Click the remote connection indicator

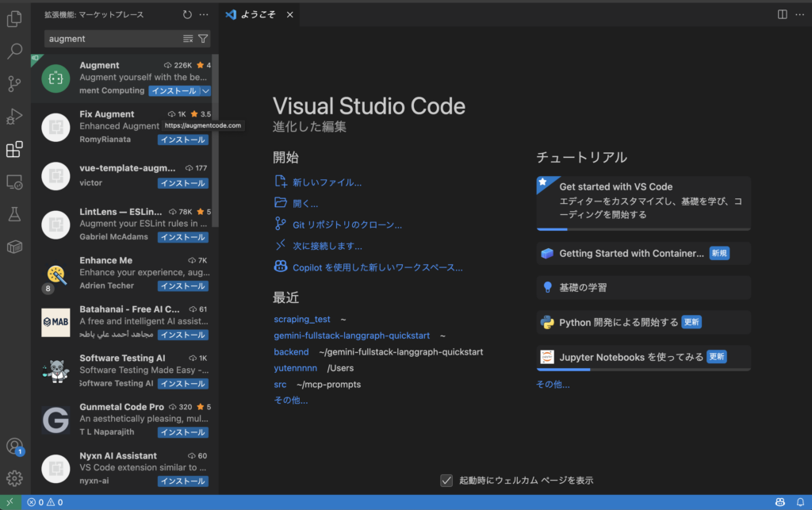(8, 501)
